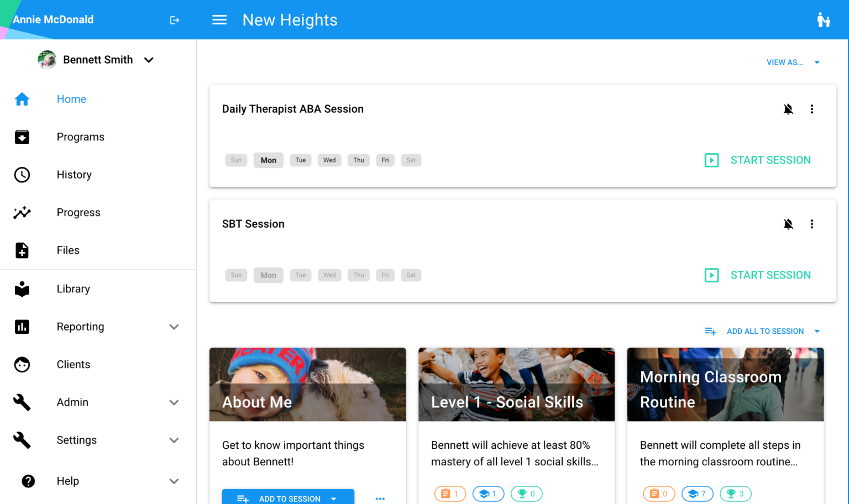Open the View As dropdown

click(792, 62)
